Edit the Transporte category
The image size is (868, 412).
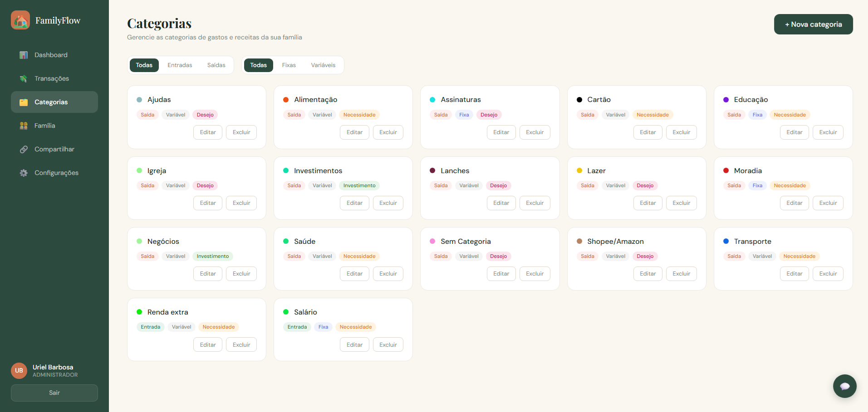pyautogui.click(x=794, y=274)
